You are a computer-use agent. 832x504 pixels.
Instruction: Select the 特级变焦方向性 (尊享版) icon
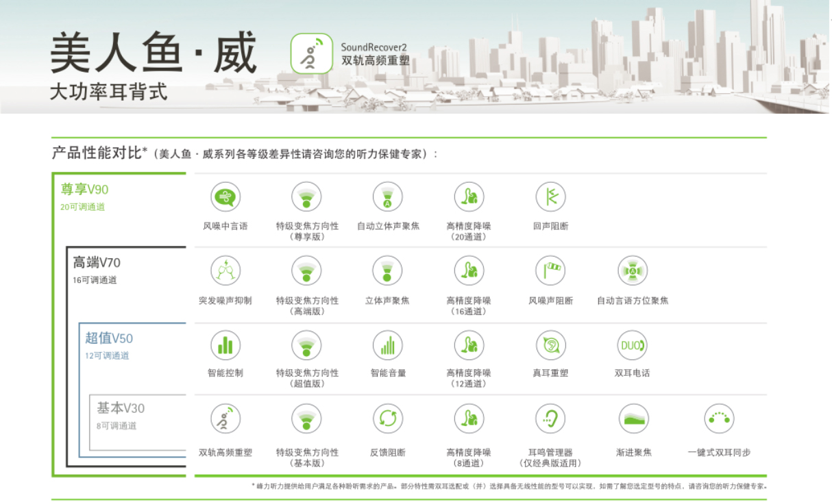(306, 197)
